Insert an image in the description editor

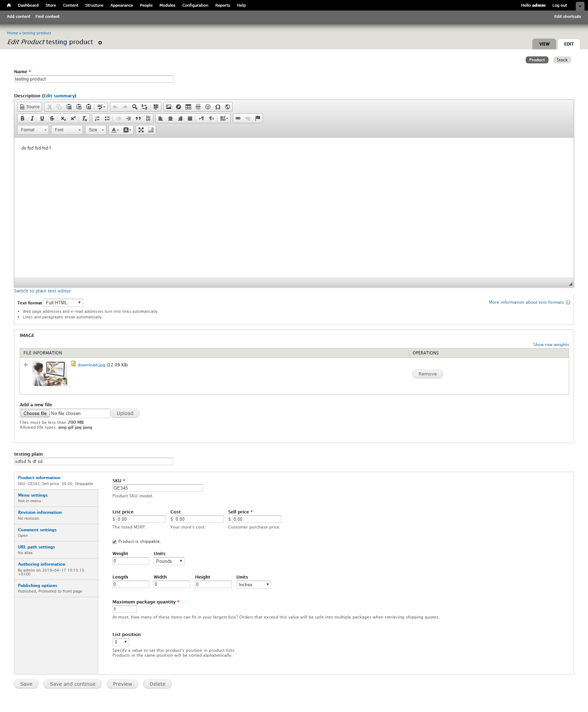click(168, 107)
